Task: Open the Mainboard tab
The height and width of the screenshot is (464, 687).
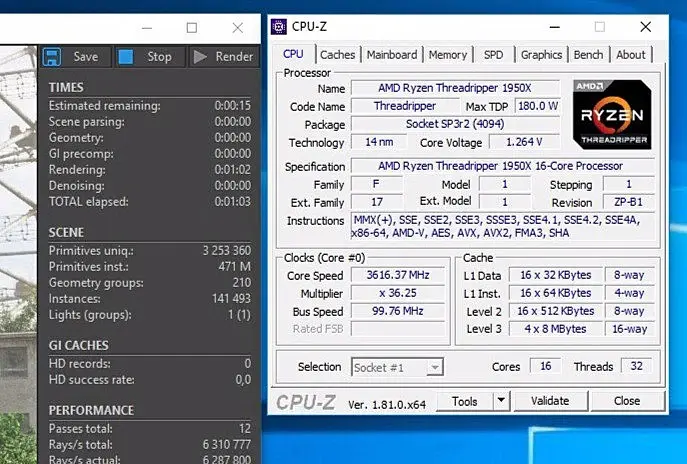Action: pyautogui.click(x=392, y=55)
